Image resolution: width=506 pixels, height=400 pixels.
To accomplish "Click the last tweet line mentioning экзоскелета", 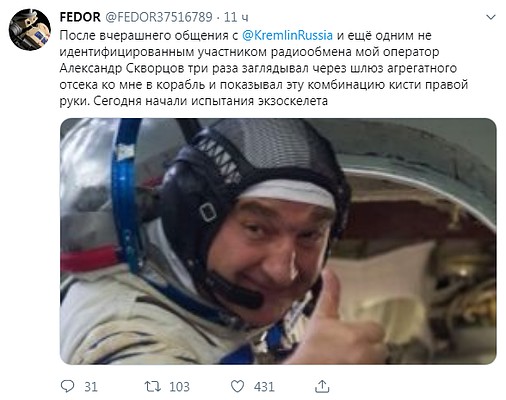I will pos(194,101).
